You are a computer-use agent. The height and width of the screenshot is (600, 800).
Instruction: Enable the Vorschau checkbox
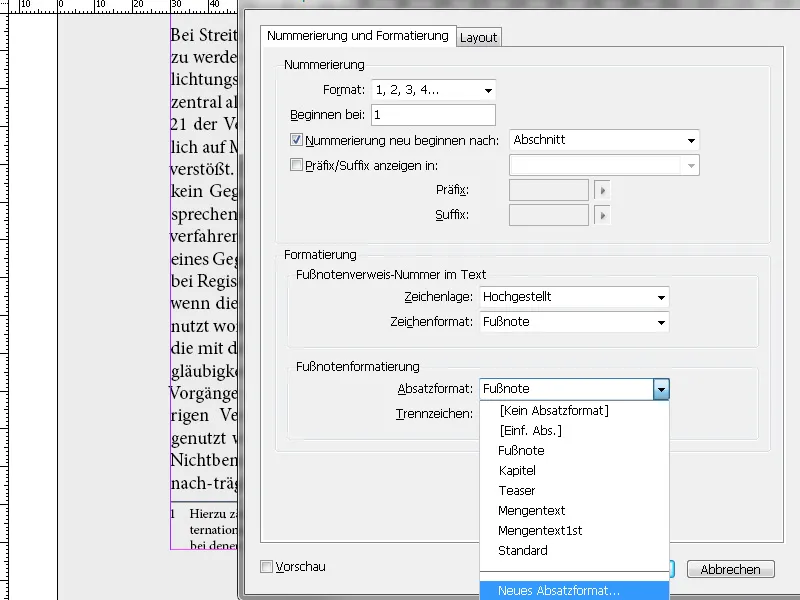pos(266,565)
